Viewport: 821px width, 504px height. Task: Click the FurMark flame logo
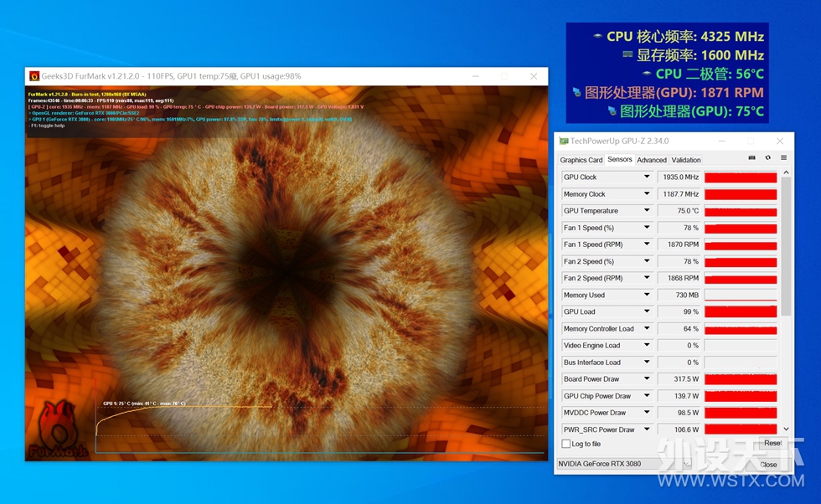(59, 429)
